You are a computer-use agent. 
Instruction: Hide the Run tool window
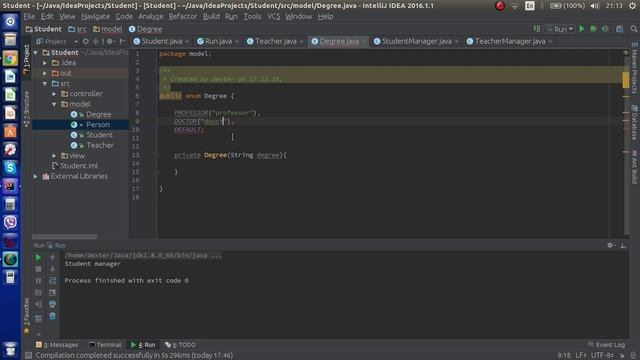(623, 245)
